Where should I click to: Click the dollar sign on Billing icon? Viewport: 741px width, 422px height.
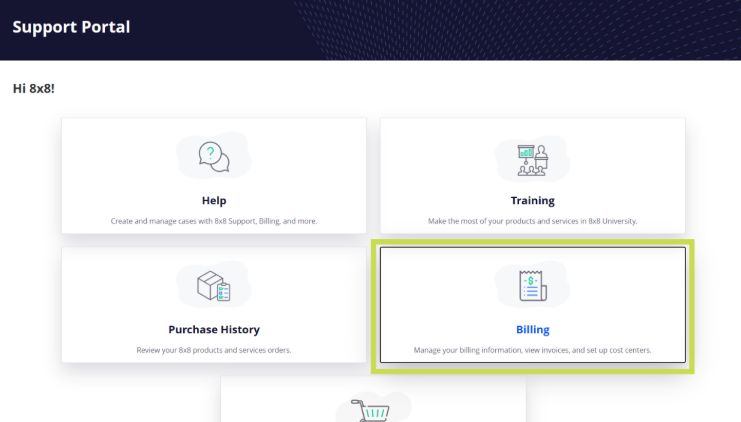pyautogui.click(x=531, y=282)
